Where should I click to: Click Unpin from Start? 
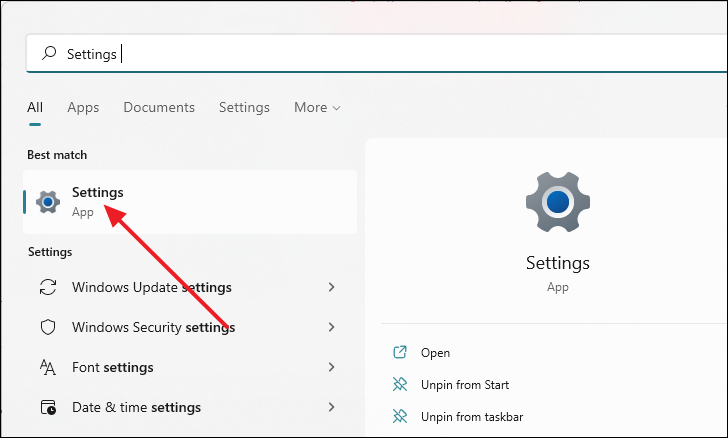[465, 385]
